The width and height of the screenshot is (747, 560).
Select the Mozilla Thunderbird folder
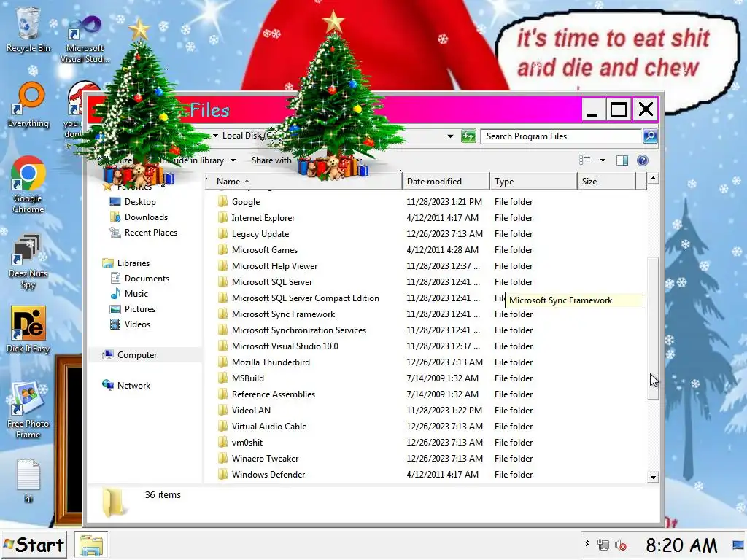tap(271, 362)
